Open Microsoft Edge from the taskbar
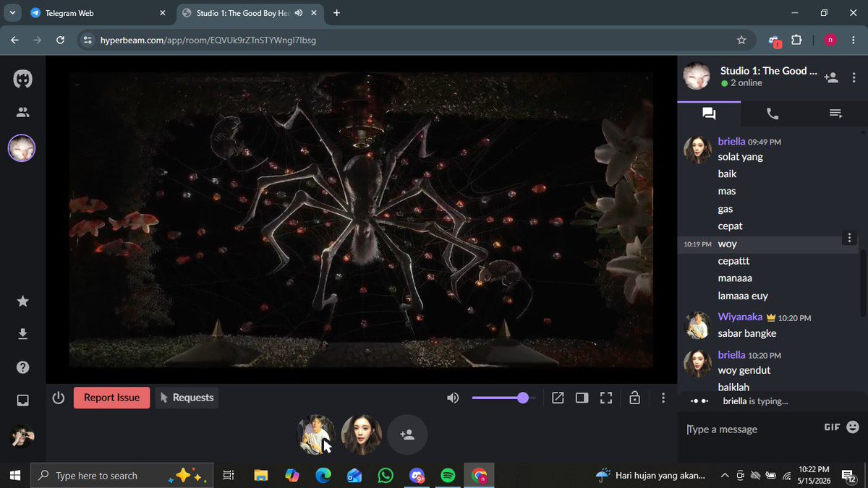This screenshot has width=868, height=488. coord(323,475)
